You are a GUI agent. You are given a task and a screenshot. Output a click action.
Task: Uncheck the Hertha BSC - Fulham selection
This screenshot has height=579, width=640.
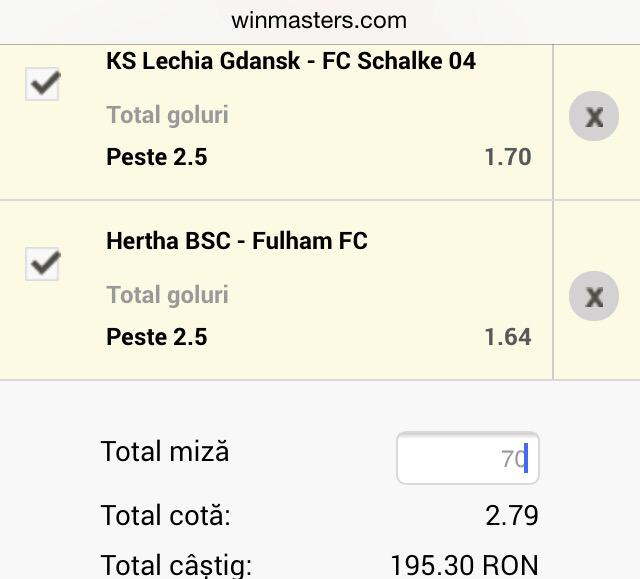42,264
